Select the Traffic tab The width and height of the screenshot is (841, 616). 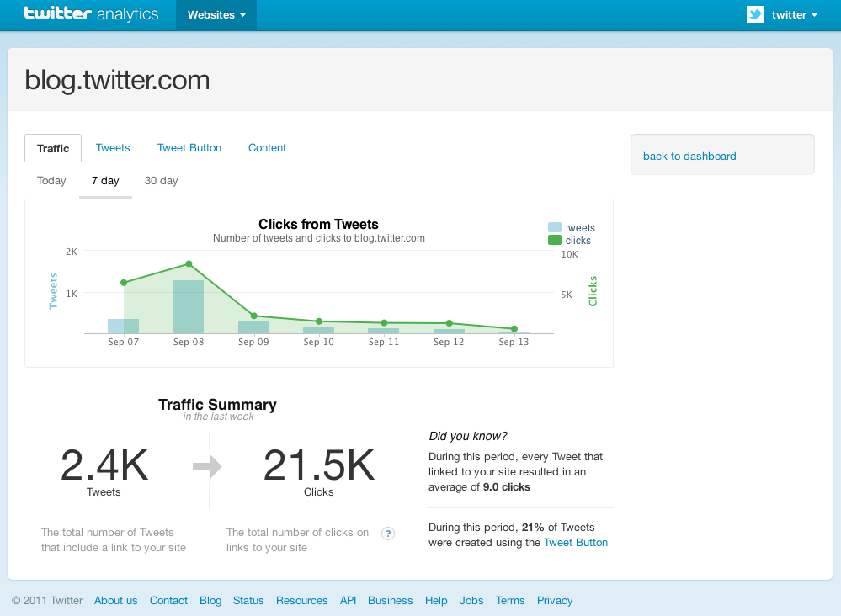53,148
